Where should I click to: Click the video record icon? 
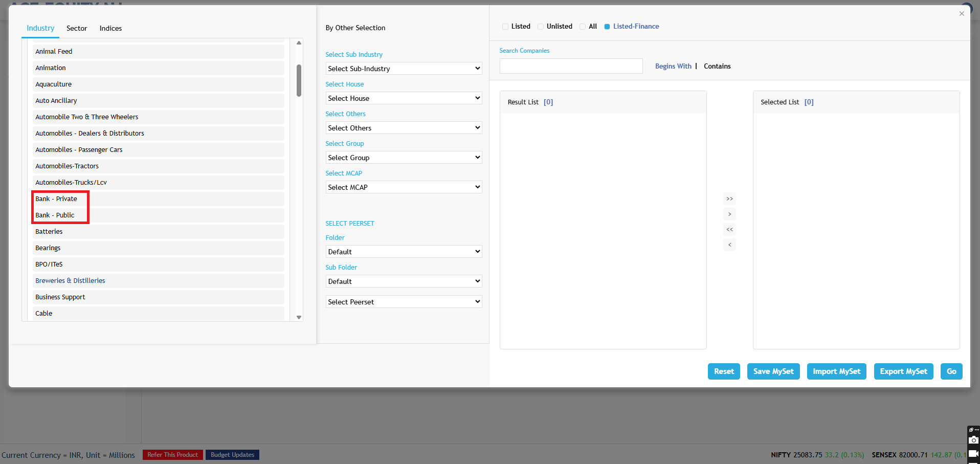[973, 454]
